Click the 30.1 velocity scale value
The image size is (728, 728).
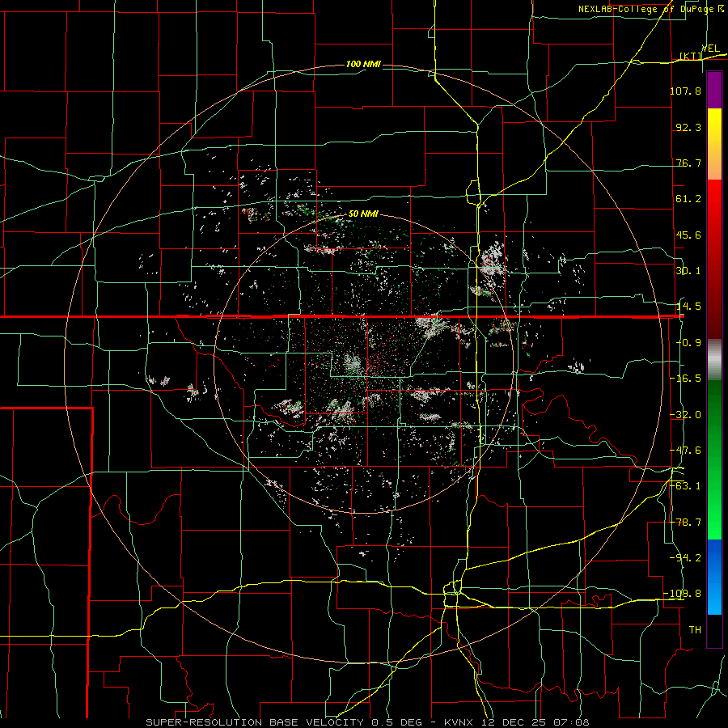click(688, 271)
